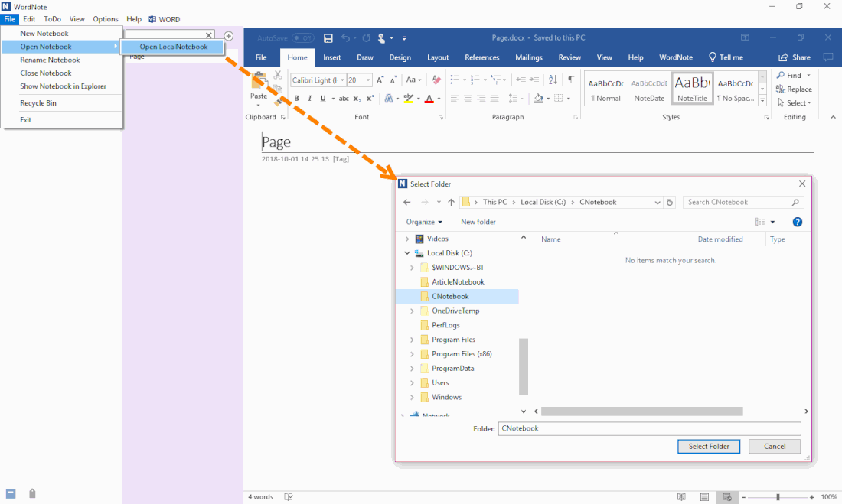This screenshot has width=842, height=504.
Task: Open the Organize dropdown in dialog
Action: [424, 222]
